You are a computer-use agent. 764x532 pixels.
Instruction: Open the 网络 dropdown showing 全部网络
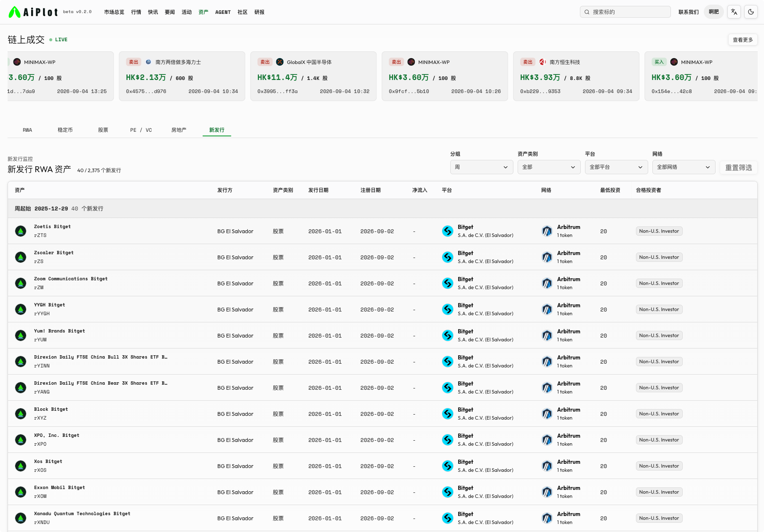684,167
